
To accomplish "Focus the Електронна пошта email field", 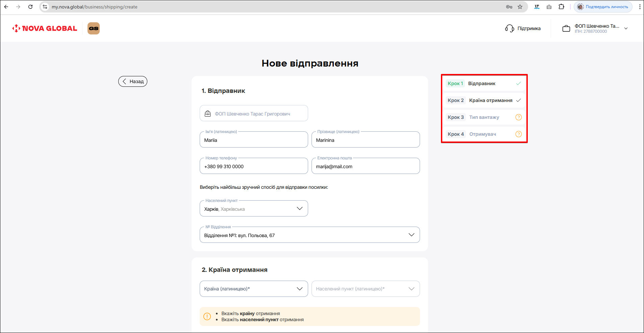I will click(365, 166).
